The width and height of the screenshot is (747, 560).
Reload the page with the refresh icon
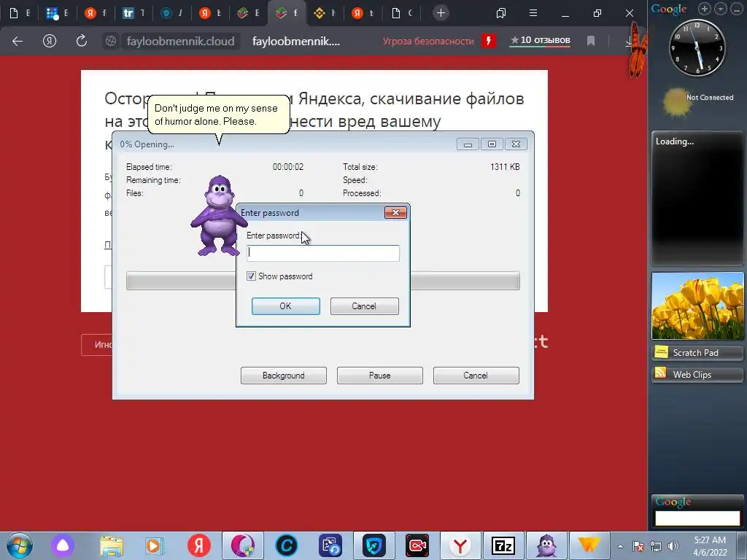click(x=82, y=41)
